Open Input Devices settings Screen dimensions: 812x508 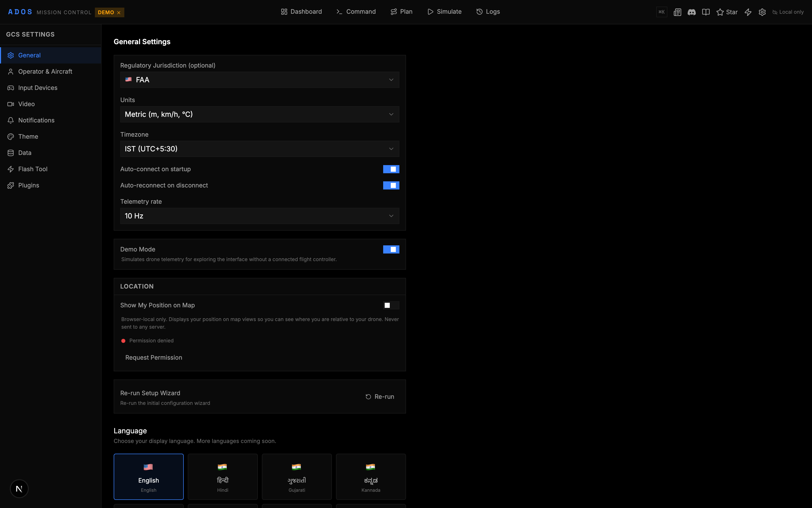[x=51, y=88]
